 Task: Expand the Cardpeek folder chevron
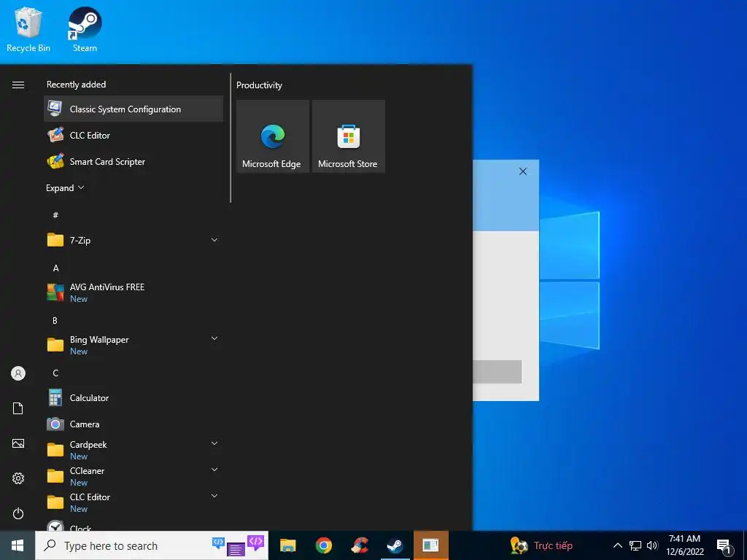click(214, 443)
